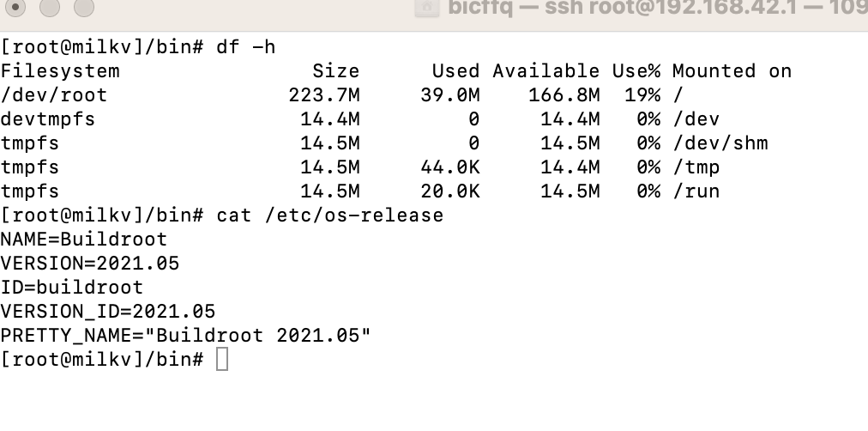Click the 19% usage value
The height and width of the screenshot is (431, 868).
(642, 95)
